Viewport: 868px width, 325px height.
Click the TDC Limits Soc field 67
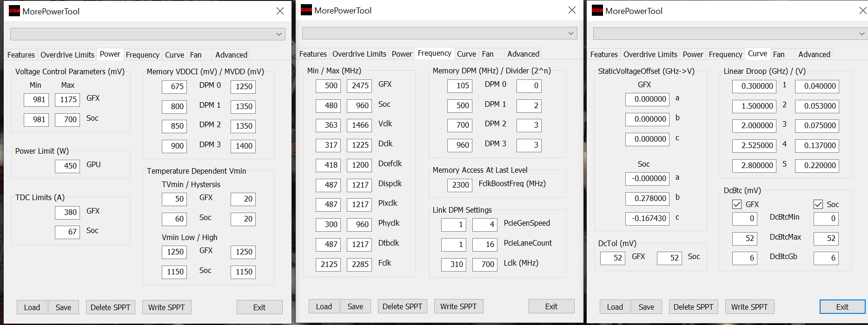(x=67, y=232)
